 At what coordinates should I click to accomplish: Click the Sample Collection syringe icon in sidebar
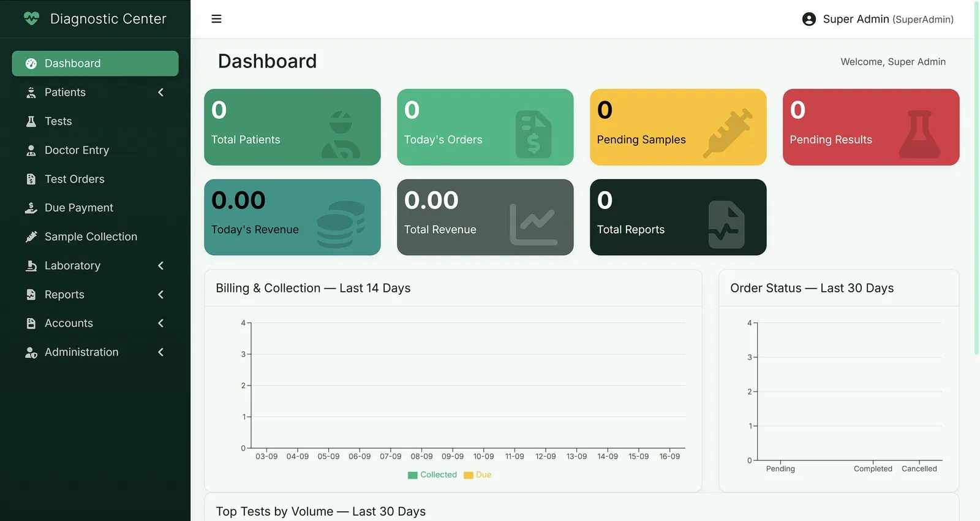(31, 237)
